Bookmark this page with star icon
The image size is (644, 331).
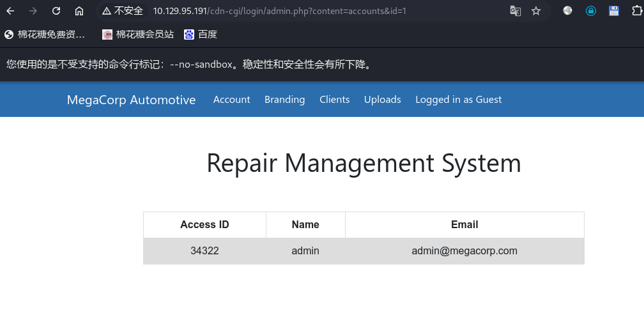click(536, 11)
